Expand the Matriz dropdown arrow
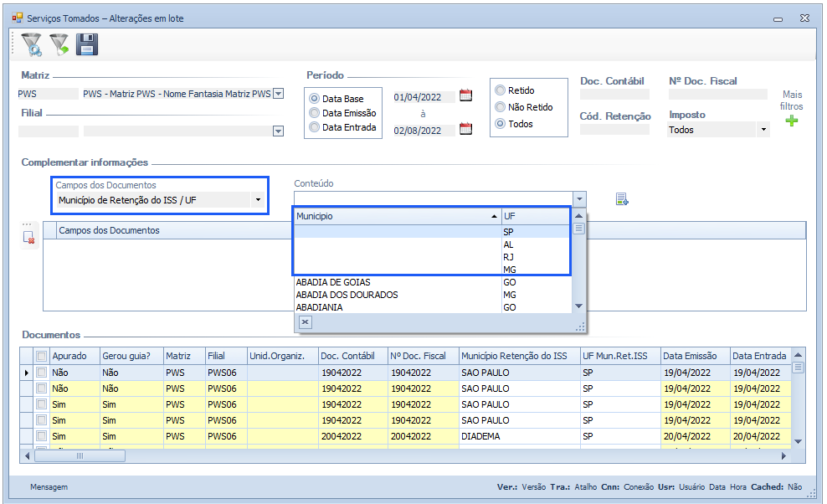 coord(279,94)
